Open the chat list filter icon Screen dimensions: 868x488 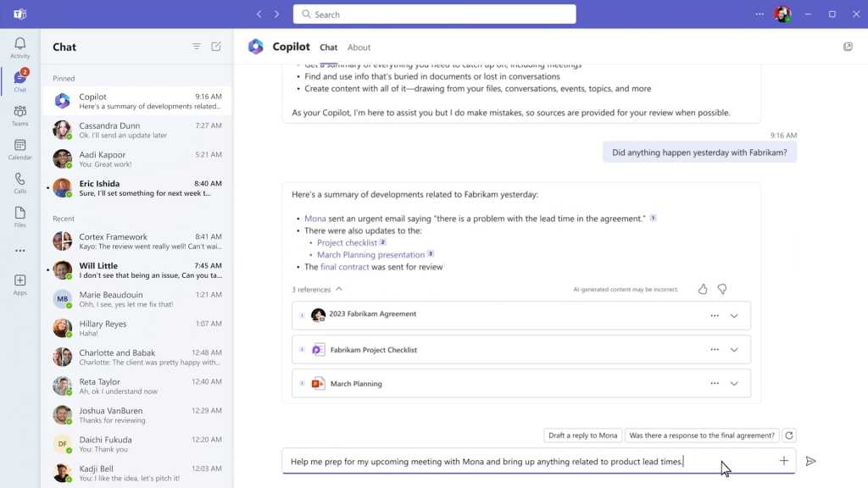[x=197, y=47]
